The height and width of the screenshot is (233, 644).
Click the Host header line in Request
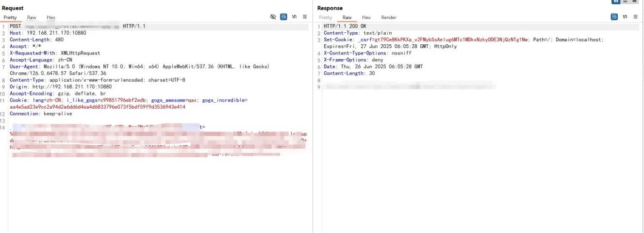point(48,33)
